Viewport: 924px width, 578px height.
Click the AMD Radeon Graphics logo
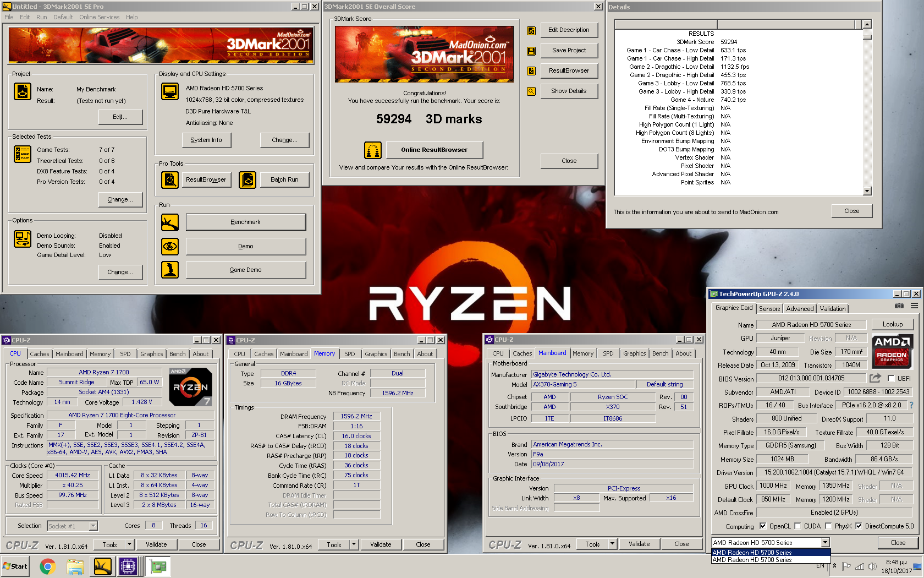tap(892, 351)
